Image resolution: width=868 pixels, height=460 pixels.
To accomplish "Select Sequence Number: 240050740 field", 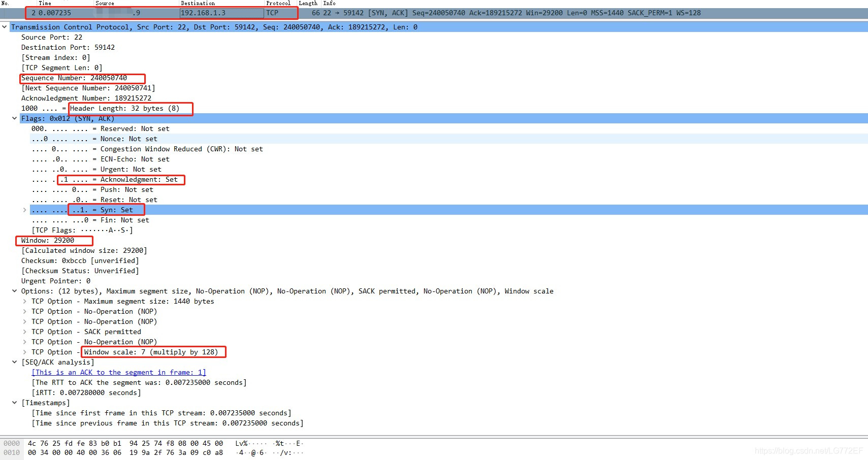I will 74,78.
